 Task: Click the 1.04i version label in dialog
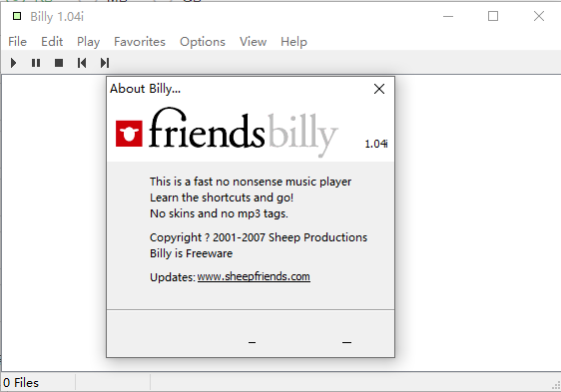coord(376,144)
